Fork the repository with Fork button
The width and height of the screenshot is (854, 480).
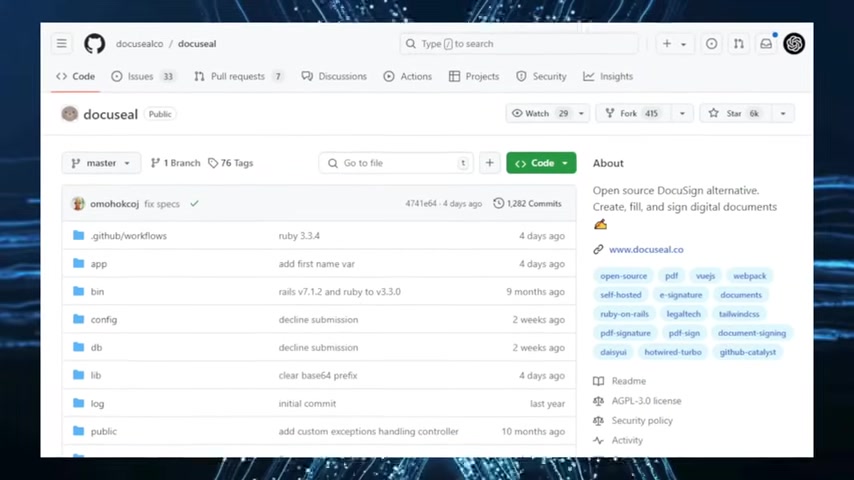(635, 113)
